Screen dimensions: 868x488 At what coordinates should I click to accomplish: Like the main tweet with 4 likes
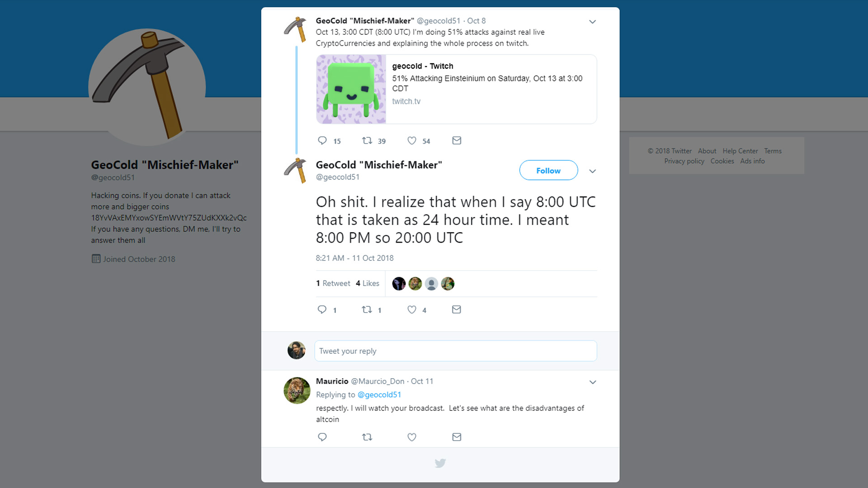pos(412,310)
